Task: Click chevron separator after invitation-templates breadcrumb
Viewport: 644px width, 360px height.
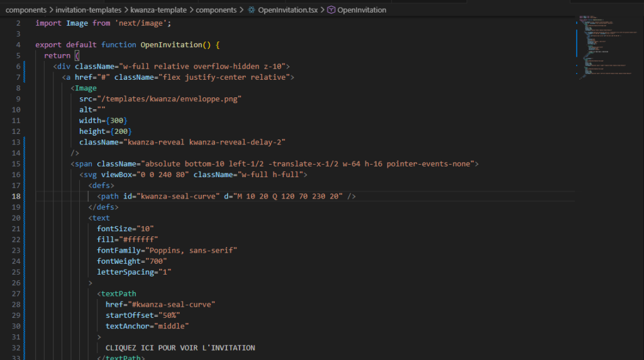Action: pyautogui.click(x=125, y=10)
